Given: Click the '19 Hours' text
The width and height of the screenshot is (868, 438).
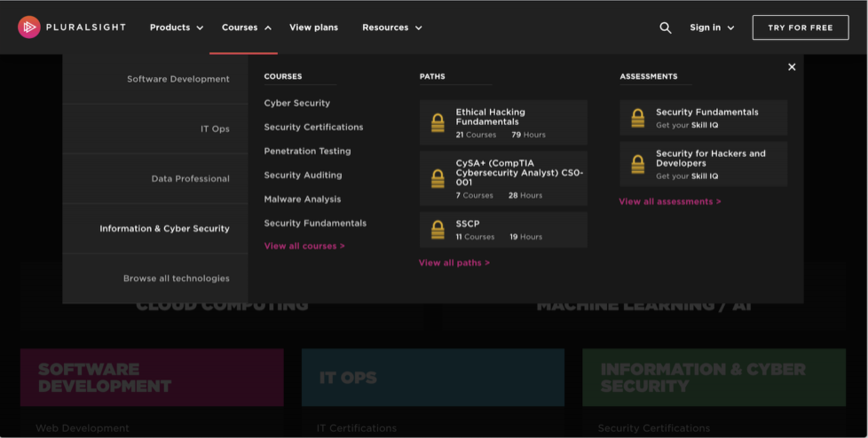Looking at the screenshot, I should pos(526,237).
